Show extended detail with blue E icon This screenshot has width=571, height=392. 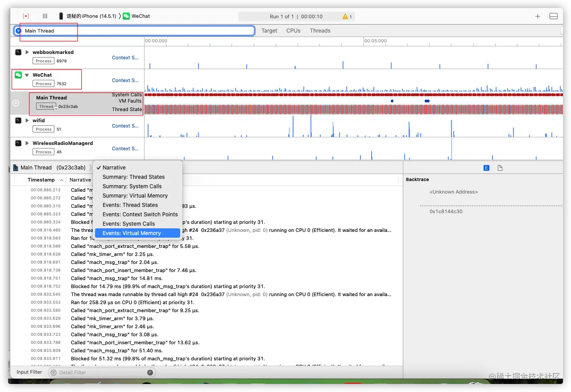(x=486, y=168)
